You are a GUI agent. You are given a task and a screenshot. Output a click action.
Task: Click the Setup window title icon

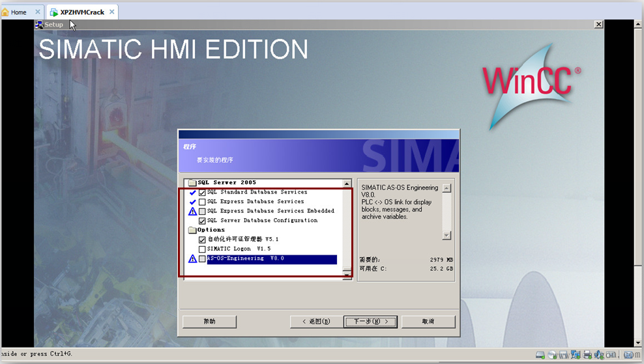(39, 25)
